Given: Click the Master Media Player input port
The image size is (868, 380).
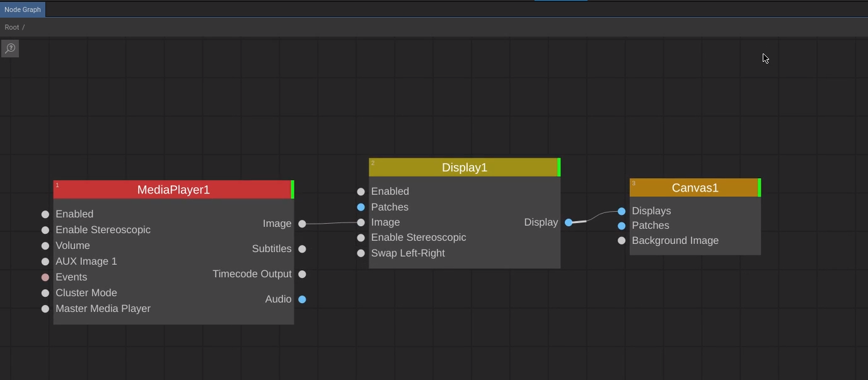Looking at the screenshot, I should tap(45, 309).
